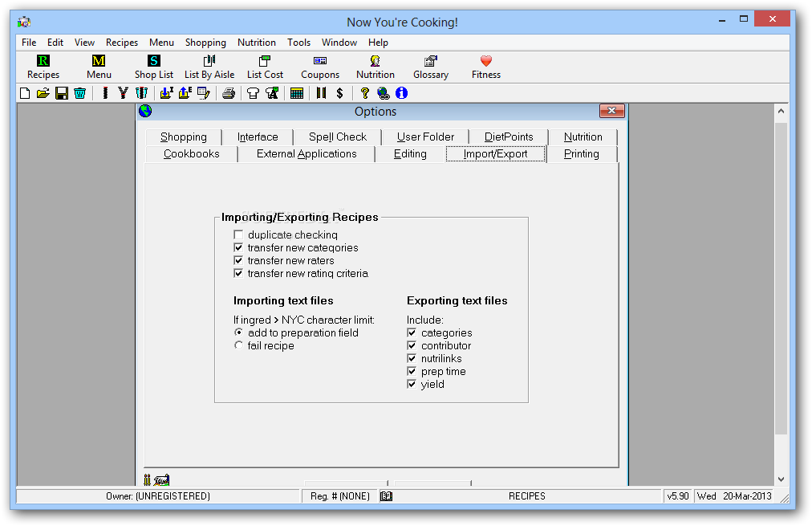Image resolution: width=812 pixels, height=526 pixels.
Task: Switch to the Shopping options tab
Action: point(183,137)
